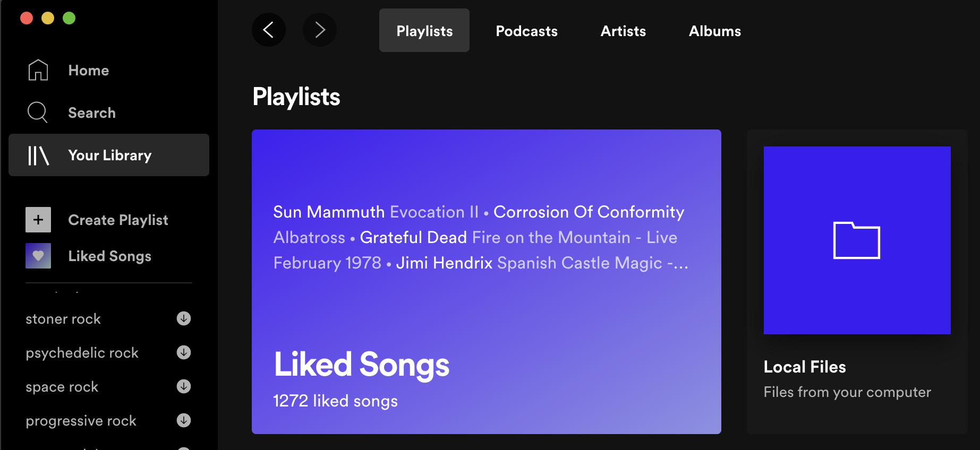Viewport: 980px width, 450px height.
Task: Open the stoner rock playlist
Action: coord(63,319)
